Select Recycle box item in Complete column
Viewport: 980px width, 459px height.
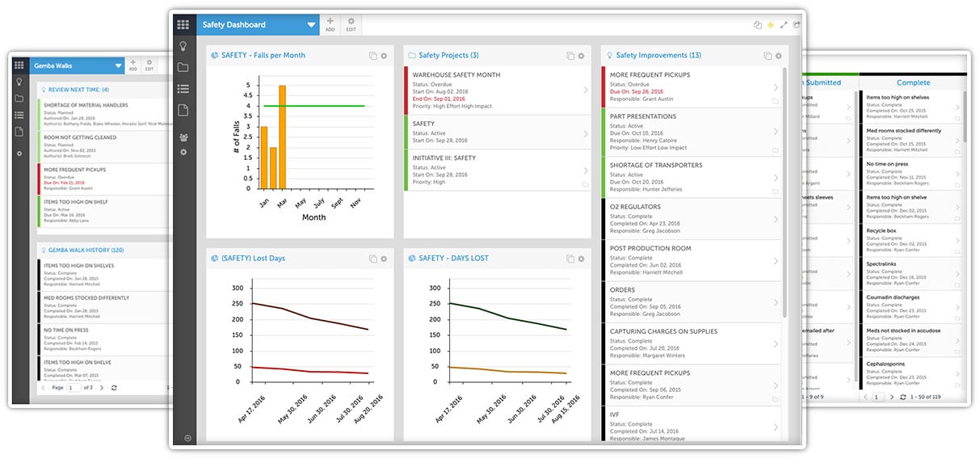pyautogui.click(x=911, y=241)
